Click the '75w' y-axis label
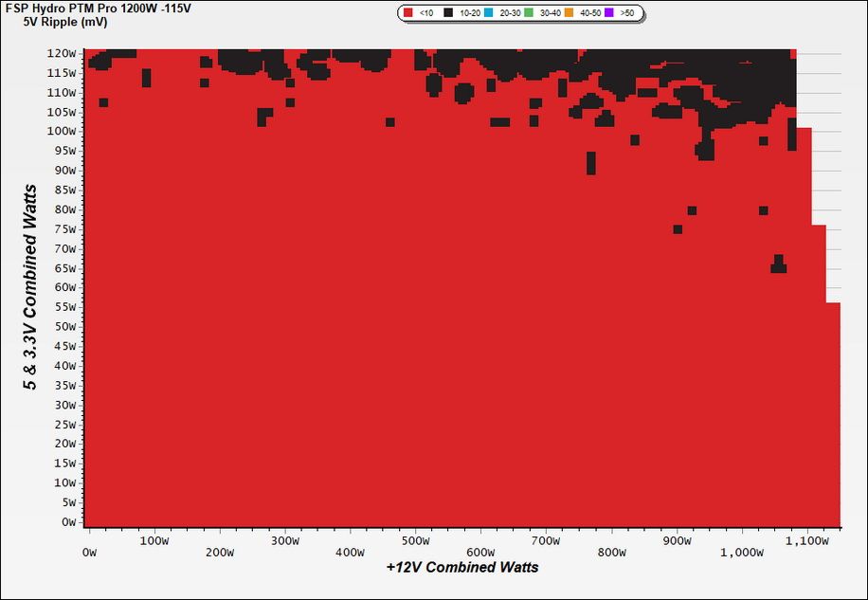Image resolution: width=868 pixels, height=600 pixels. tap(64, 229)
